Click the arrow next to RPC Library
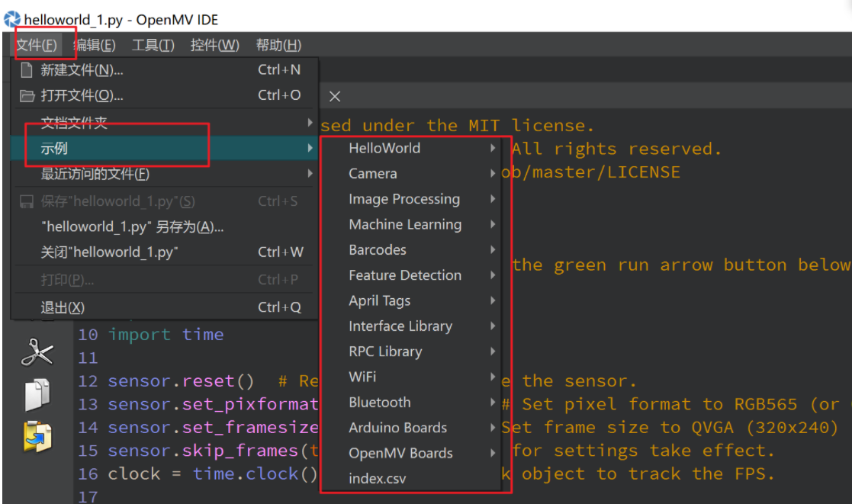The width and height of the screenshot is (852, 504). (492, 351)
